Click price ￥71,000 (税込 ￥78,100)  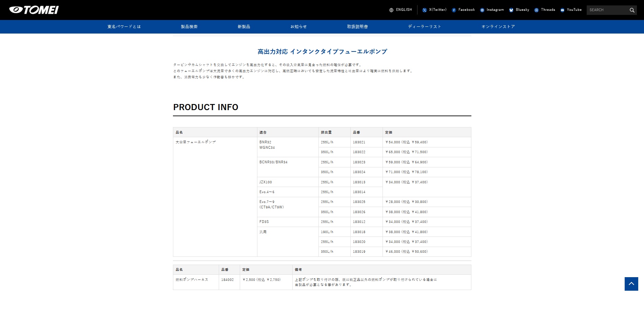pyautogui.click(x=406, y=172)
